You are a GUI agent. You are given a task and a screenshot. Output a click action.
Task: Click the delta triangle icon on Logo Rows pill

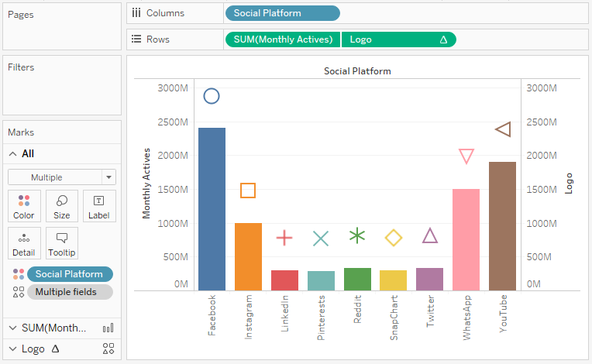(444, 39)
